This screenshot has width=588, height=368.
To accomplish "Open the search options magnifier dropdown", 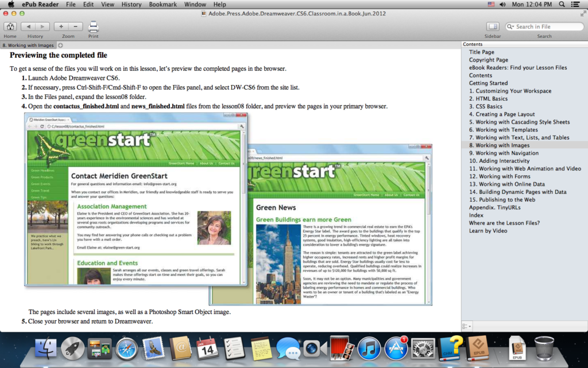I will coord(510,26).
